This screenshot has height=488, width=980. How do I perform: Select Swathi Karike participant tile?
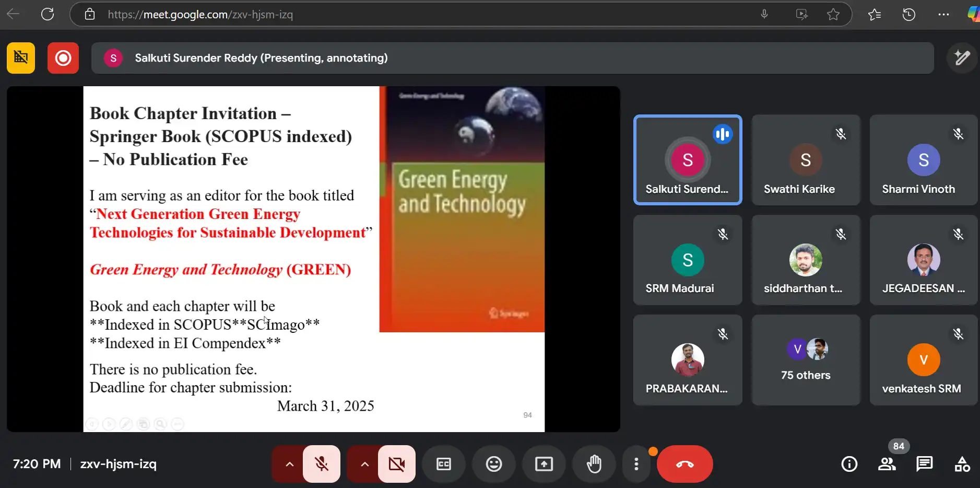coord(806,160)
